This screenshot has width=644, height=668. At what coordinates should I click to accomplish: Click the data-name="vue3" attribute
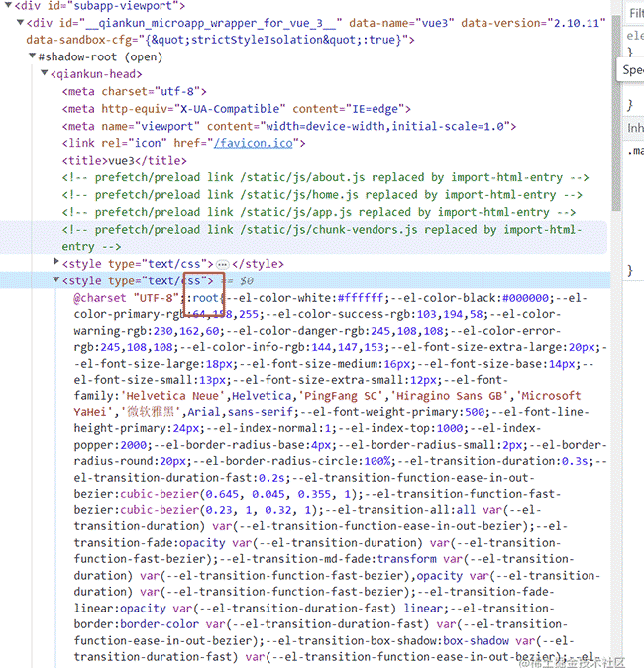coord(401,23)
